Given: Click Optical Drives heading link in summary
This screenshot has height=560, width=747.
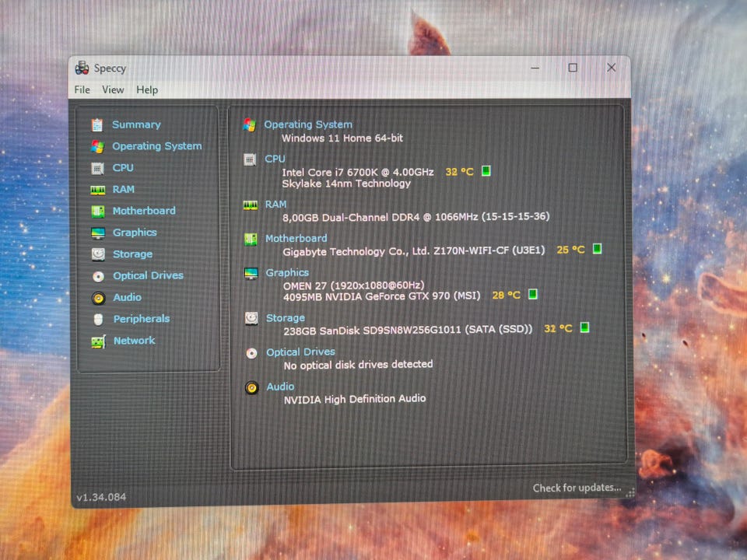Looking at the screenshot, I should (x=300, y=352).
